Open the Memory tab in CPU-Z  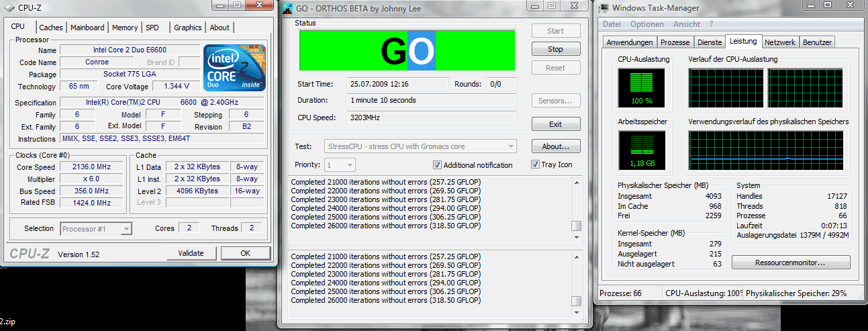click(x=125, y=28)
